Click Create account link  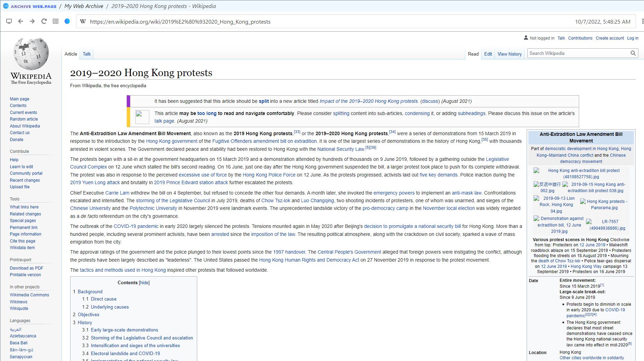point(610,38)
